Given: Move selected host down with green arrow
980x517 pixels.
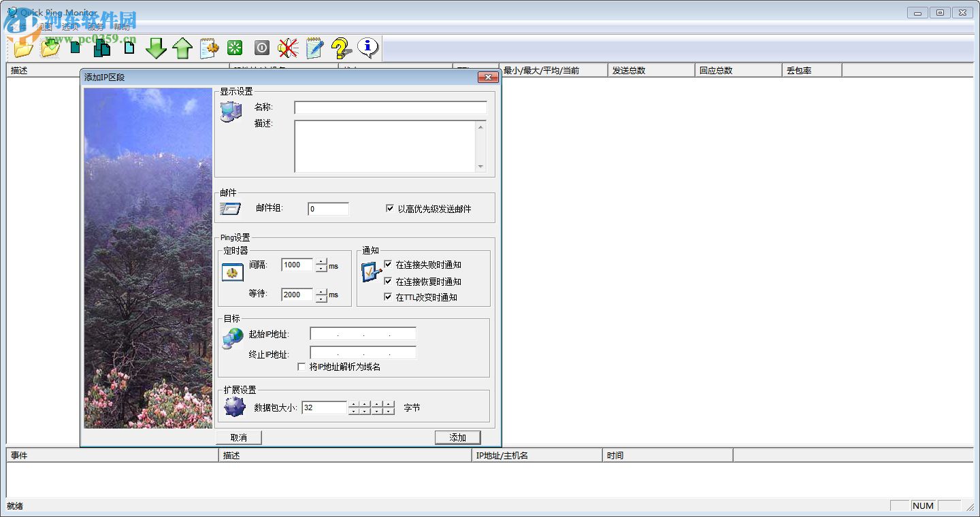Looking at the screenshot, I should 156,48.
